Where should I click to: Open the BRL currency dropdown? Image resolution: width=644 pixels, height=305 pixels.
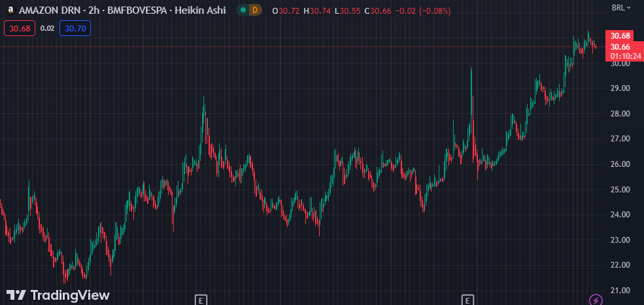tap(621, 7)
